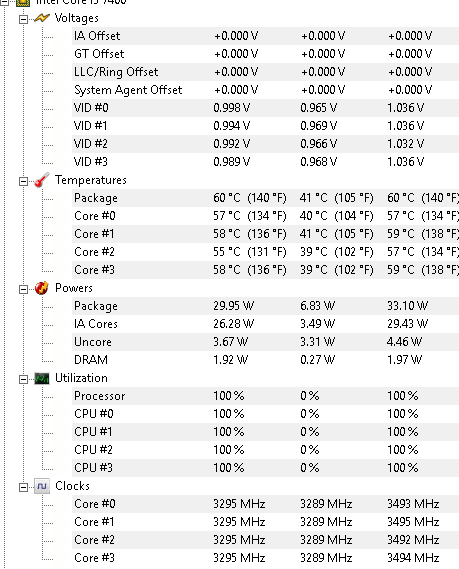459x569 pixels.
Task: Select the System Agent Offset row
Action: 265,90
